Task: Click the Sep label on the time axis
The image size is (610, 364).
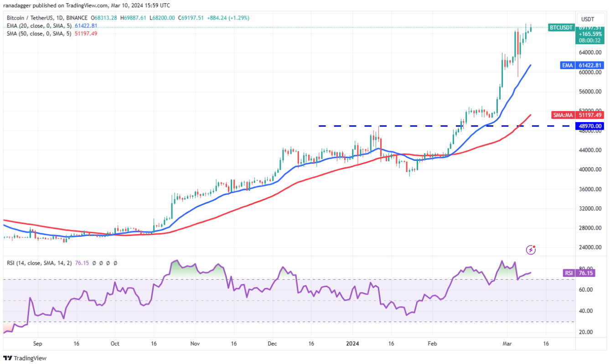Action: click(38, 344)
